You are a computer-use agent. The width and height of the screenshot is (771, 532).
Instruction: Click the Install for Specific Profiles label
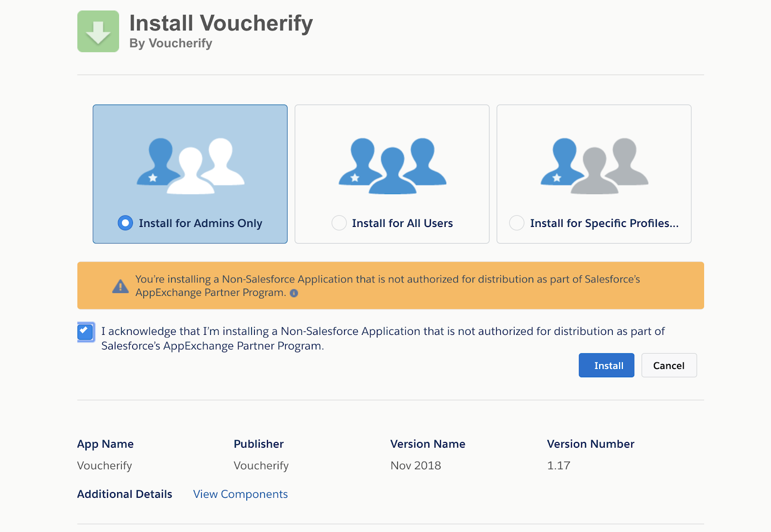(604, 223)
